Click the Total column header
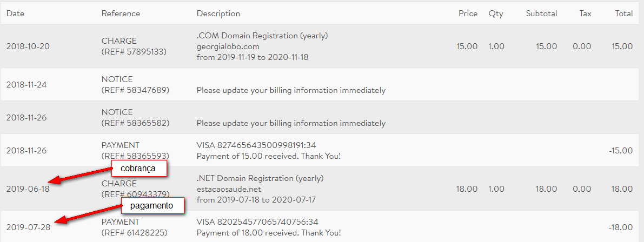This screenshot has width=644, height=242. (x=623, y=14)
